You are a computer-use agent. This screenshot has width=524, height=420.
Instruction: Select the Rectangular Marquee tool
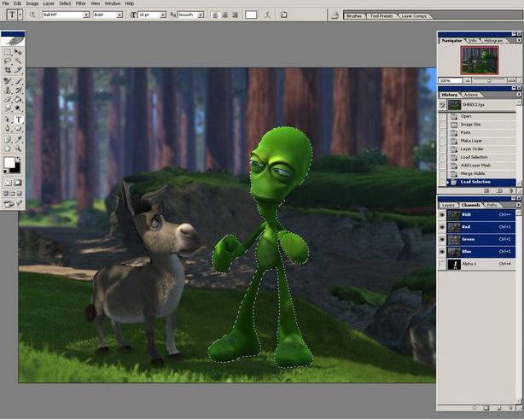(x=8, y=52)
